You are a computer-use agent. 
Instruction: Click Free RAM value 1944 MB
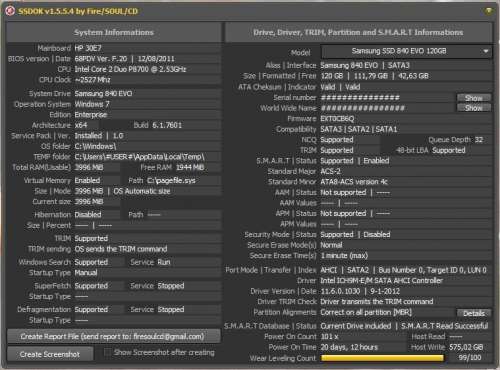pos(190,167)
